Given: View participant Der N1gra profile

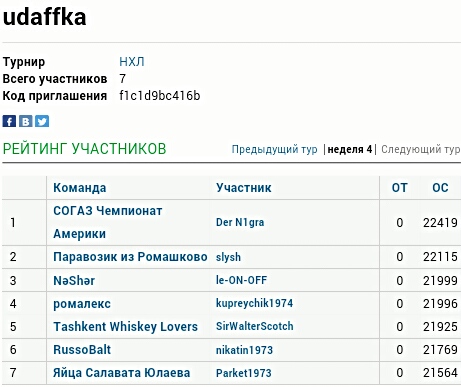Looking at the screenshot, I should pyautogui.click(x=240, y=222).
